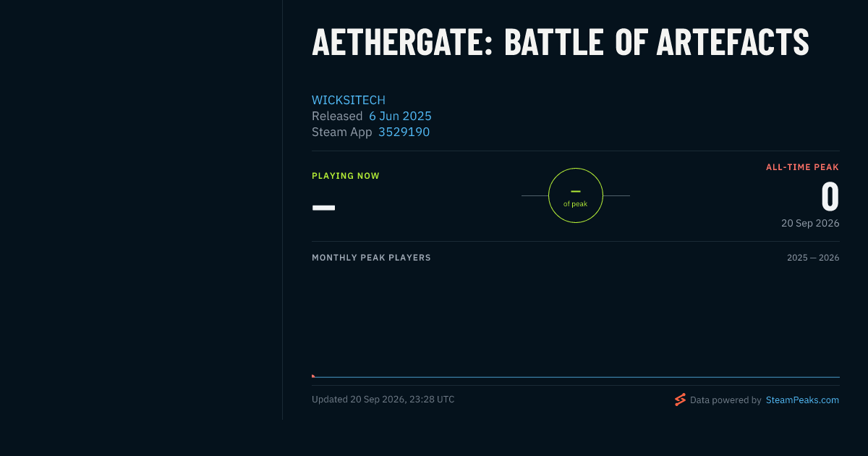Click the game title Aethergate: Battle of Artefacts
This screenshot has width=868, height=456.
(561, 42)
